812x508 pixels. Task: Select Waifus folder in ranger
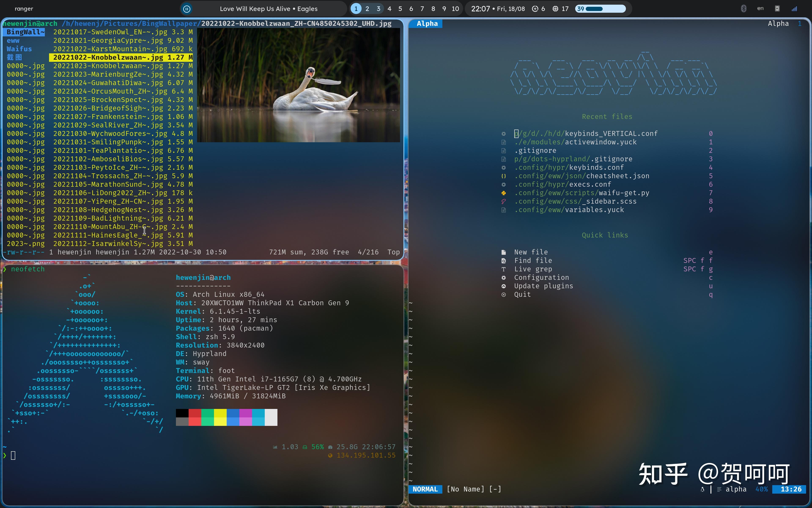[19, 49]
